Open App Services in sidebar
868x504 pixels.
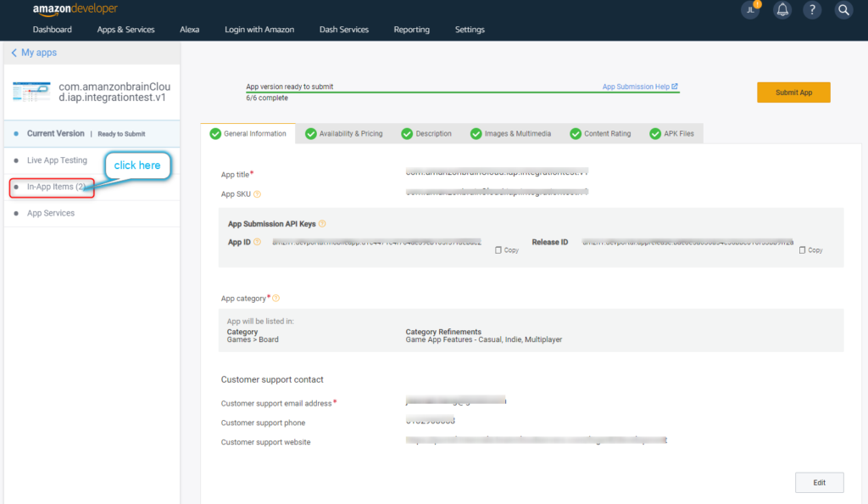(92, 213)
